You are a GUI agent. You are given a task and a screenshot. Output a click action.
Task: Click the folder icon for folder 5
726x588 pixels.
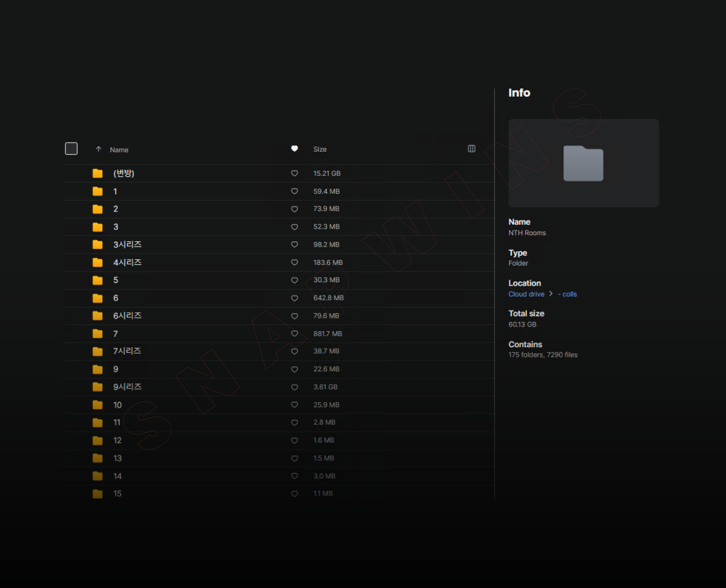tap(98, 280)
